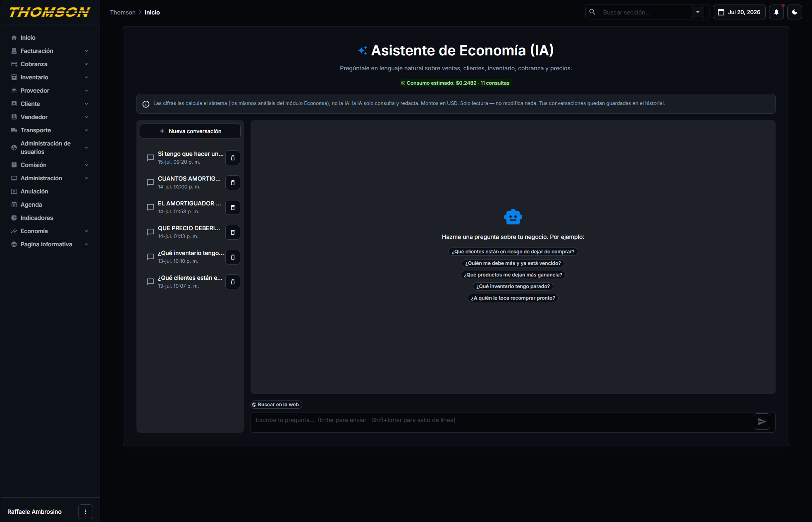The height and width of the screenshot is (522, 812).
Task: Open the Jul 20, 2026 date picker
Action: click(x=739, y=12)
